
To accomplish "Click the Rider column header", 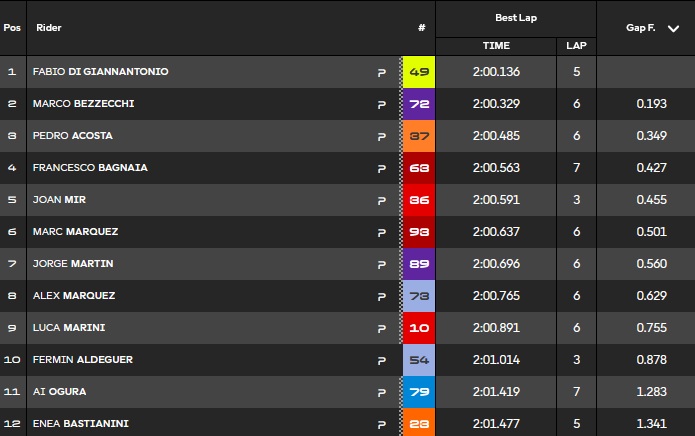I will (49, 28).
